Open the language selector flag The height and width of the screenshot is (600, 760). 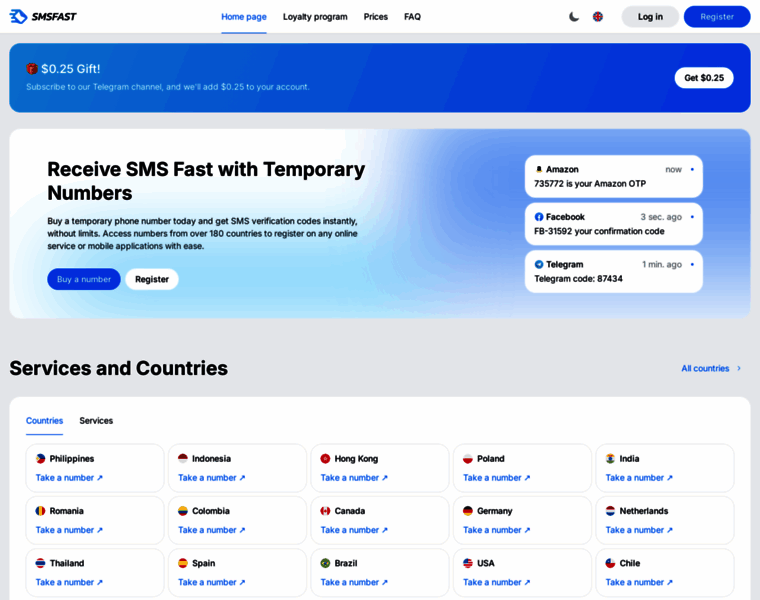coord(598,16)
